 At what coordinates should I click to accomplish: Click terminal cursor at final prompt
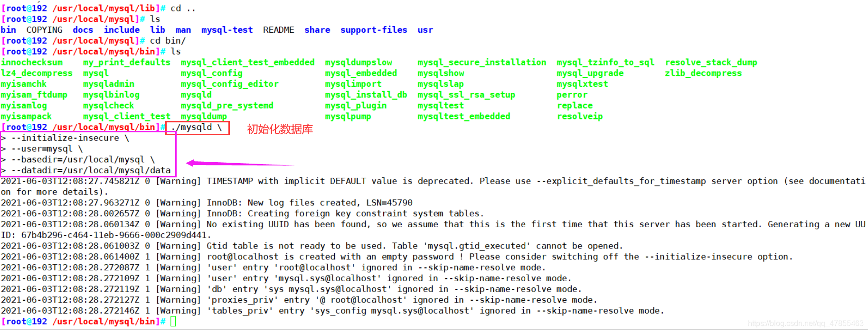173,322
